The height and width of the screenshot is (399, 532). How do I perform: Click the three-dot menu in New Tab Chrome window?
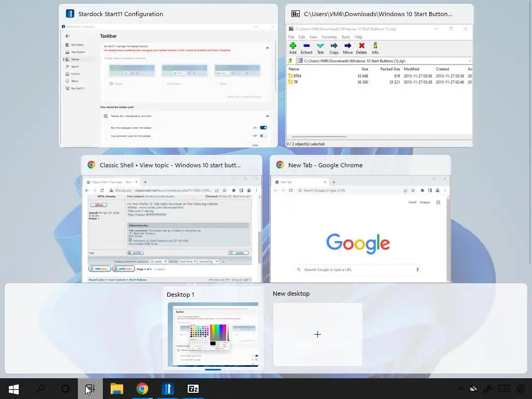point(445,190)
